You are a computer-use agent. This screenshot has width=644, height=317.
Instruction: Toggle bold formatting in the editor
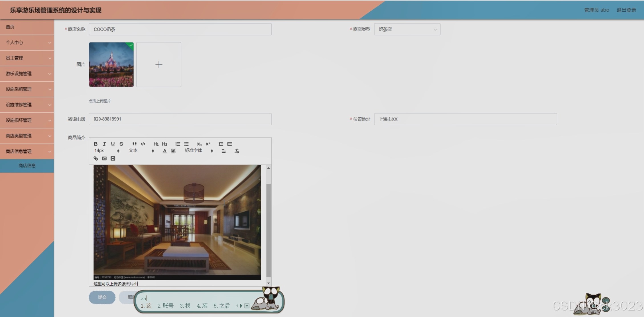pos(96,144)
